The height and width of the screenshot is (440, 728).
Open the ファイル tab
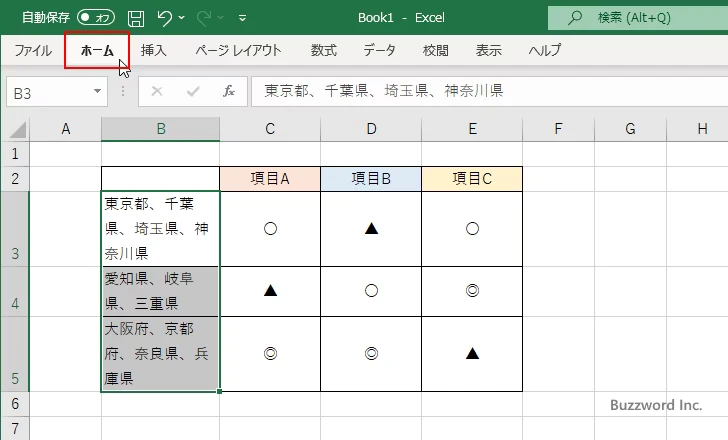(x=33, y=50)
